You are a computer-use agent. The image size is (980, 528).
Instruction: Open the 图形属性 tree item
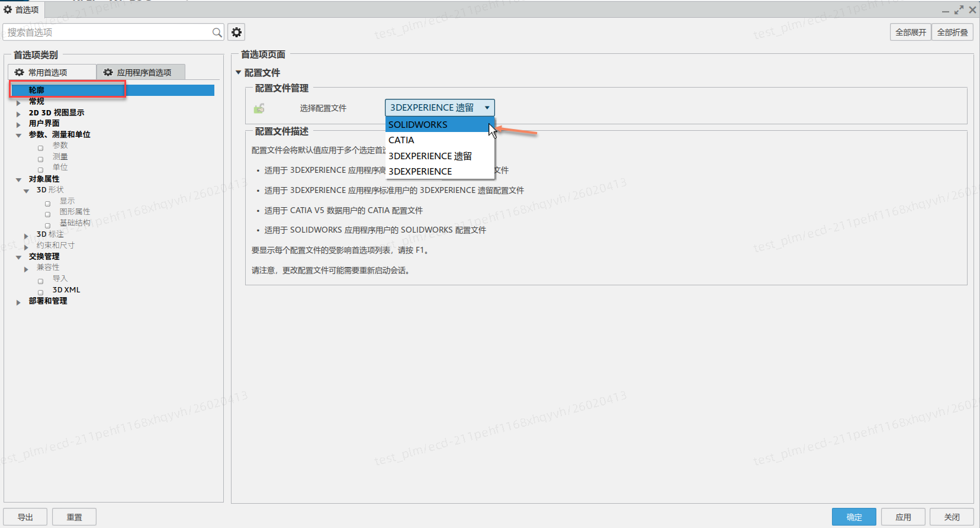pos(75,212)
